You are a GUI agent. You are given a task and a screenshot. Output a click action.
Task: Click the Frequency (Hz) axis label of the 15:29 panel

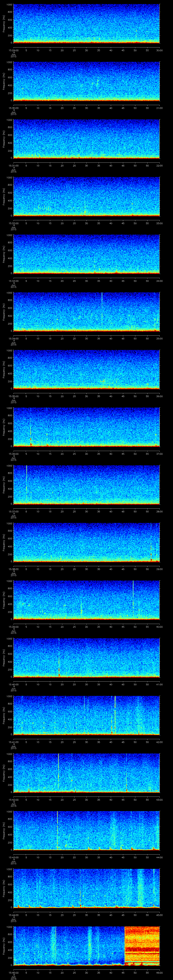click(4, 24)
